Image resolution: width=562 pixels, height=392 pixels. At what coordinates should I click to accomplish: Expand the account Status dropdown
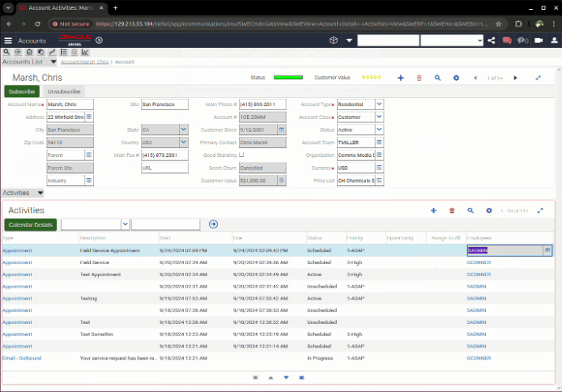[x=379, y=130]
